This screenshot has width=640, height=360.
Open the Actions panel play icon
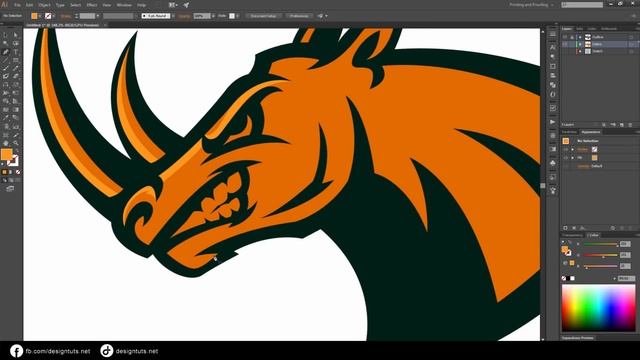pyautogui.click(x=553, y=122)
